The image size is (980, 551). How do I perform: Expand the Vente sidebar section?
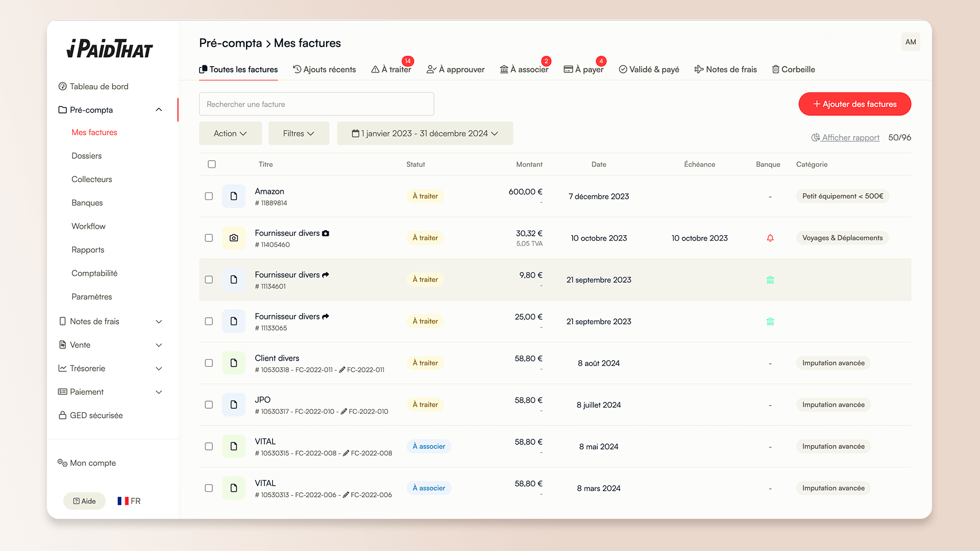click(159, 345)
